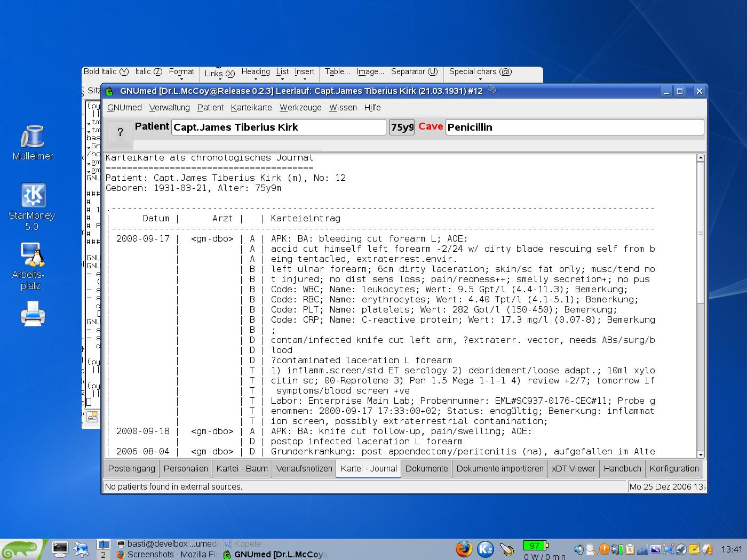The width and height of the screenshot is (747, 560).
Task: Open the Karteikarte menu
Action: click(x=251, y=107)
